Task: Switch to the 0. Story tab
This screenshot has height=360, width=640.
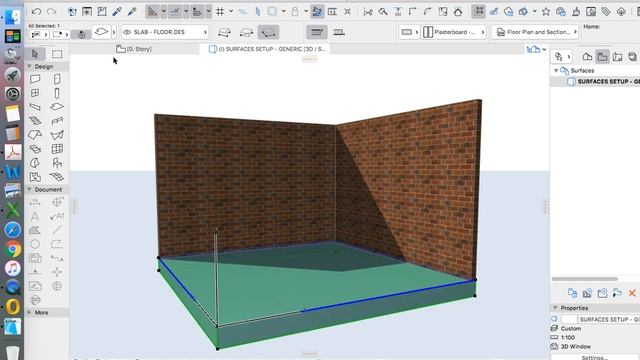Action: pyautogui.click(x=134, y=49)
